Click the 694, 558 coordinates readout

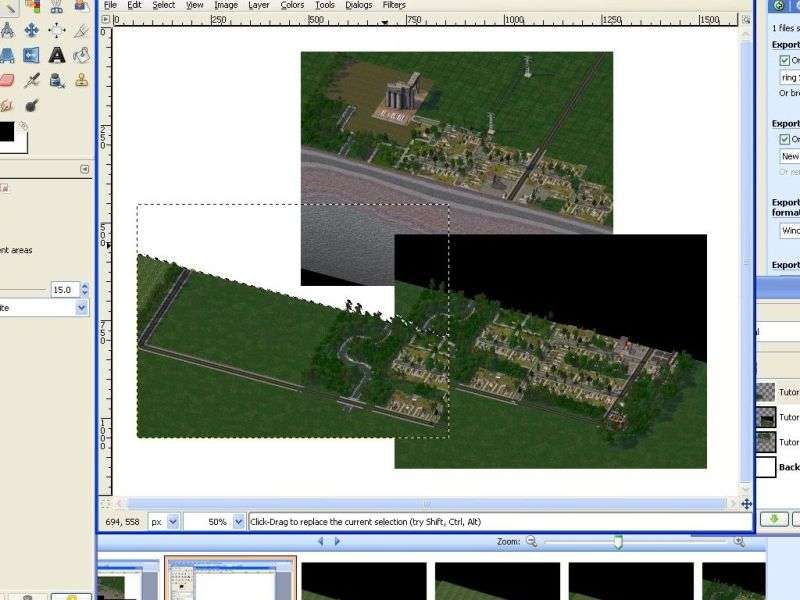(x=122, y=521)
